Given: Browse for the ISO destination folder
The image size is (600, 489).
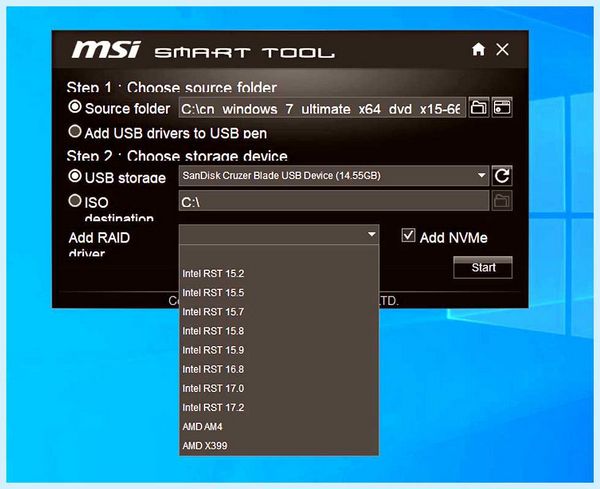Looking at the screenshot, I should [x=502, y=200].
